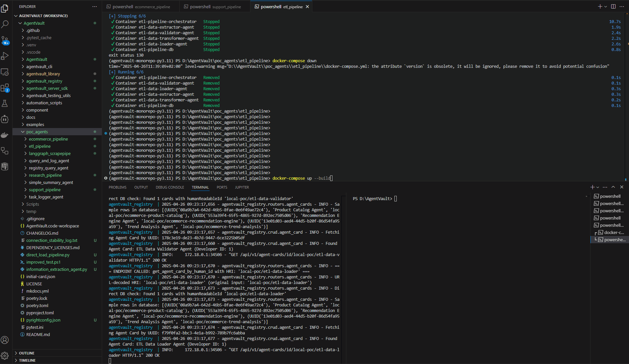Open the PROBLEMS panel tab
The height and width of the screenshot is (364, 629).
click(118, 187)
